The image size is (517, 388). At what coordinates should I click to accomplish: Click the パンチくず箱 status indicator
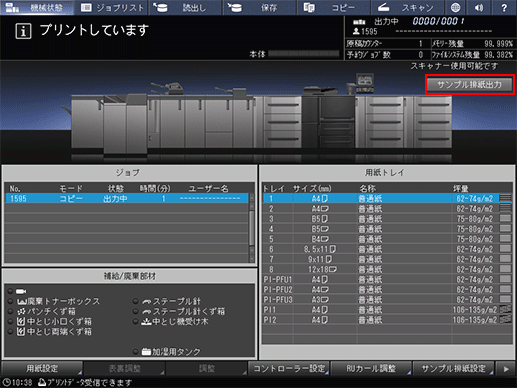click(x=10, y=312)
